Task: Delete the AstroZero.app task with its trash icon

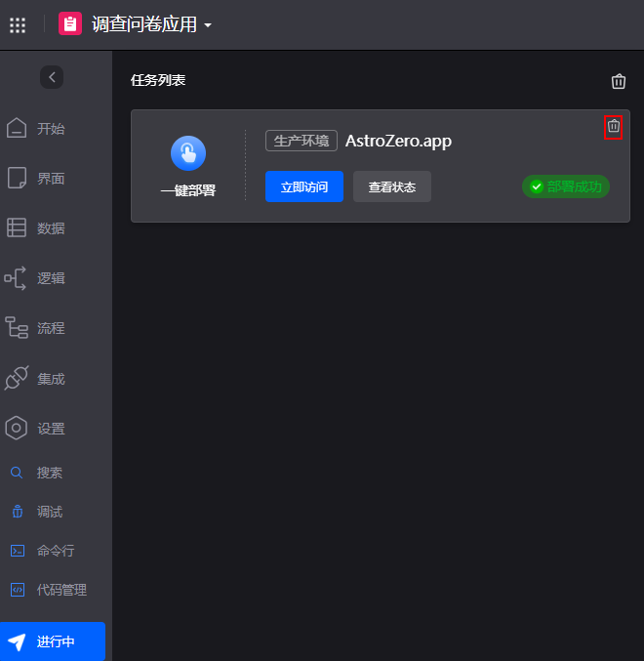Action: click(x=613, y=126)
